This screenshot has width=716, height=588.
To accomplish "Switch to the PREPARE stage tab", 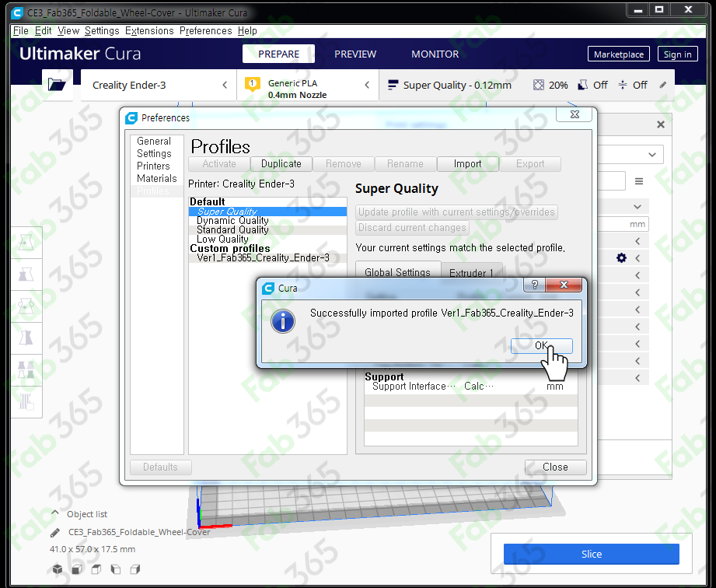I will pyautogui.click(x=278, y=54).
